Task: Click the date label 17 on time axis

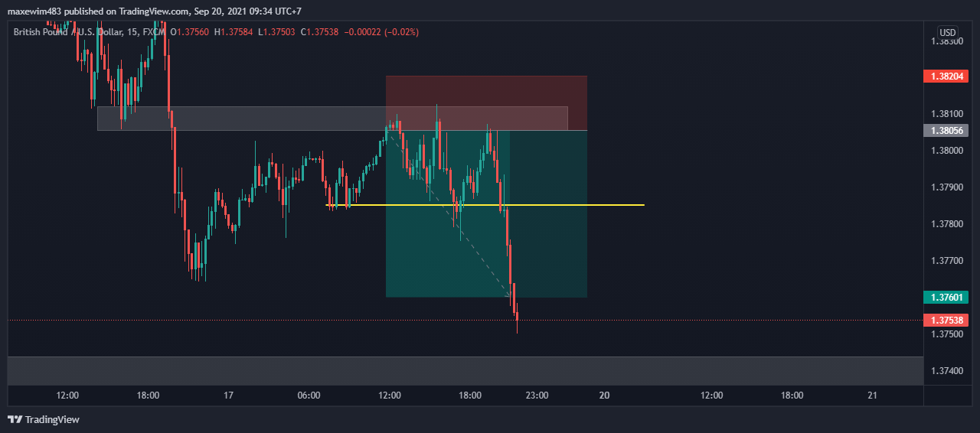Action: pos(227,396)
